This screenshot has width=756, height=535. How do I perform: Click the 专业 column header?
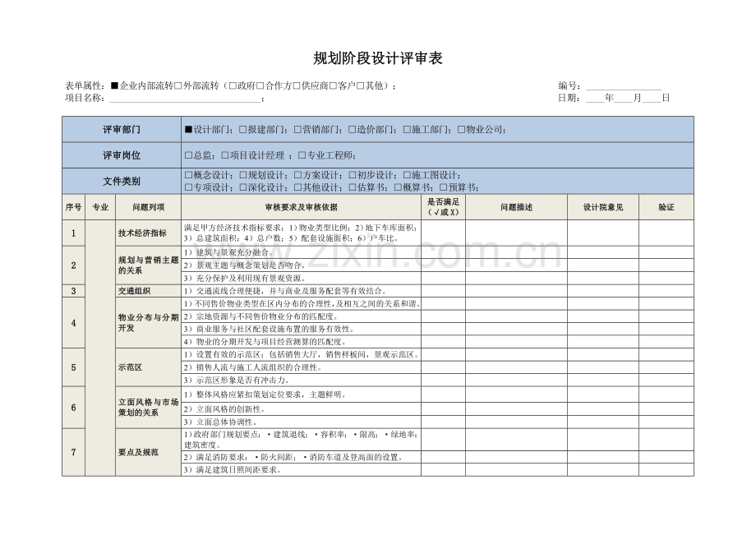click(100, 207)
